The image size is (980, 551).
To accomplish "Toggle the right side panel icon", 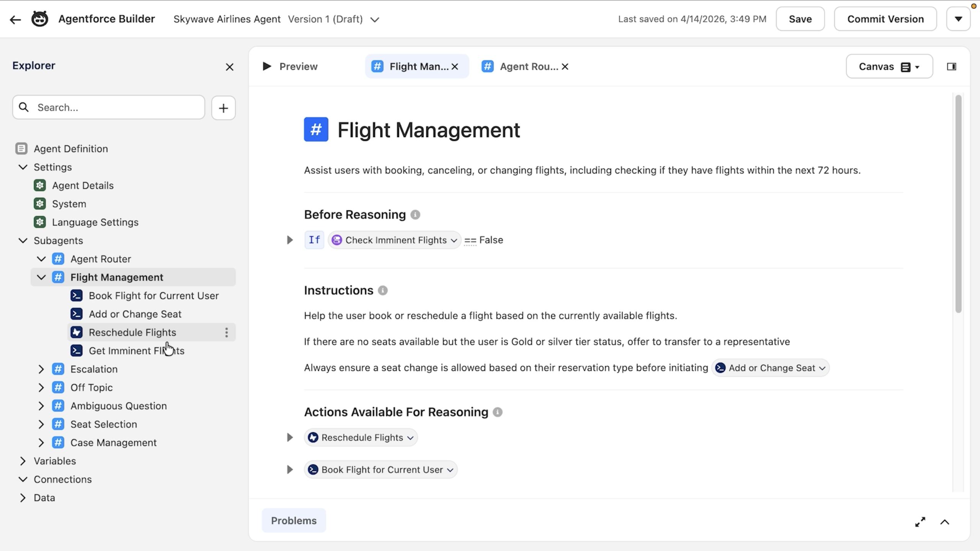I will tap(951, 67).
